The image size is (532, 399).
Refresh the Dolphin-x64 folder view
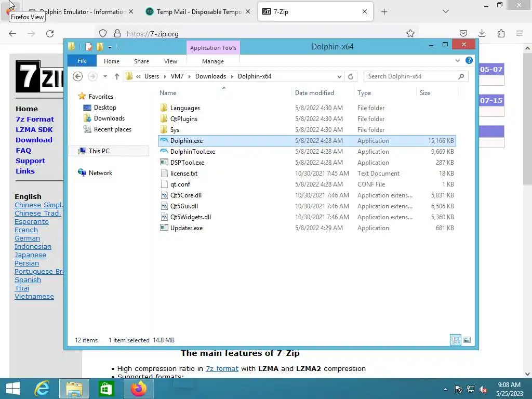coord(351,76)
